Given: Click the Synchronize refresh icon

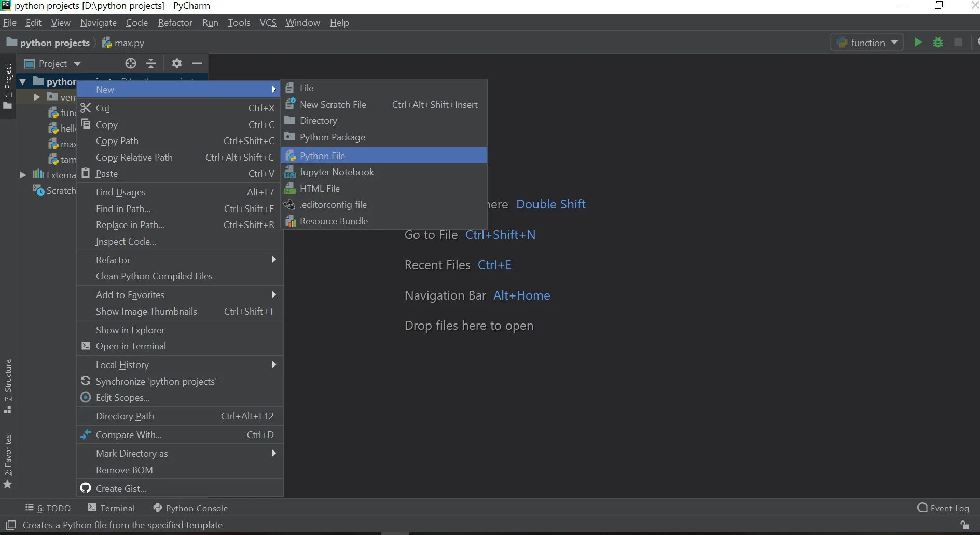Looking at the screenshot, I should [86, 381].
